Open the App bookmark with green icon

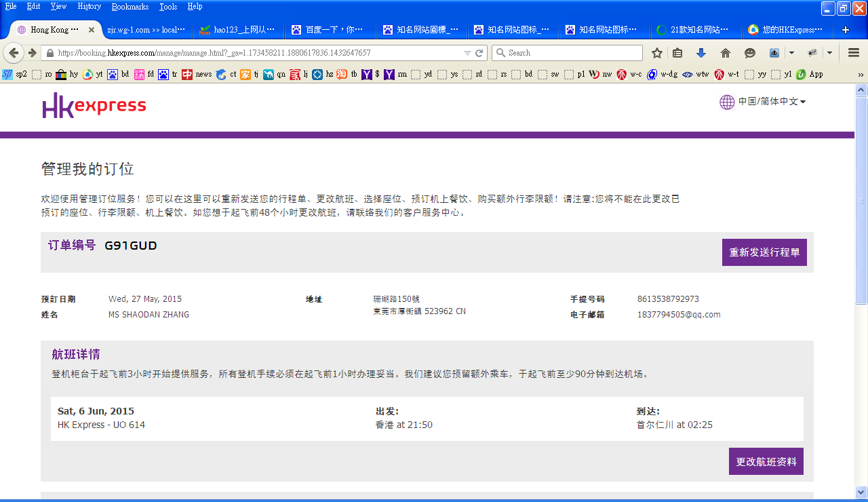[x=810, y=75]
